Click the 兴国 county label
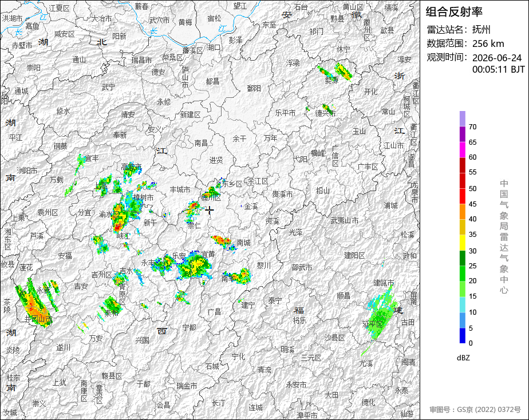The width and height of the screenshot is (529, 420). pyautogui.click(x=143, y=340)
